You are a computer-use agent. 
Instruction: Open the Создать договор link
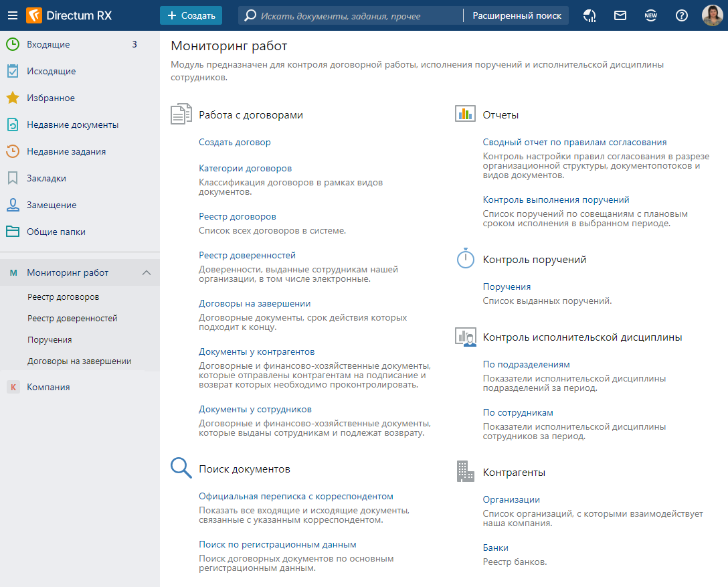pos(235,143)
